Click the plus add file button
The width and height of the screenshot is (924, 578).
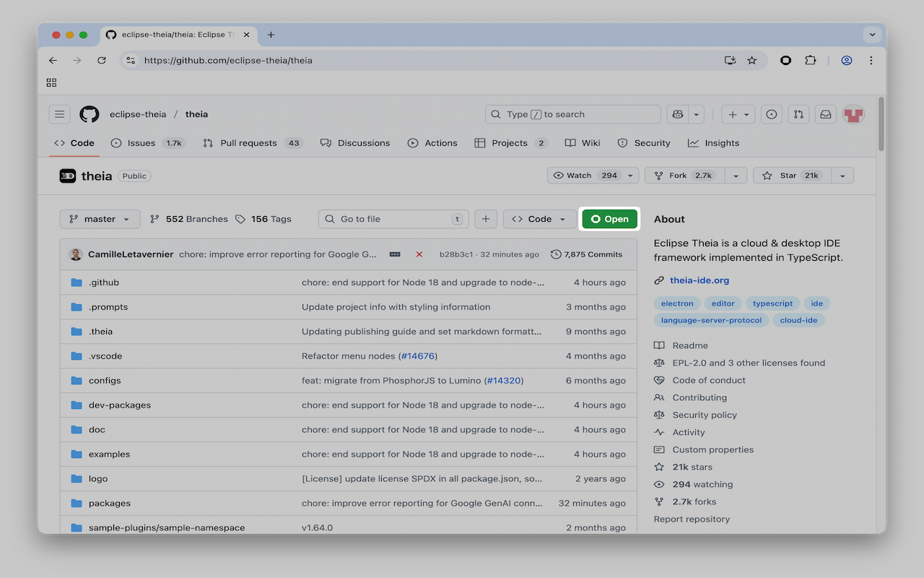click(x=486, y=219)
